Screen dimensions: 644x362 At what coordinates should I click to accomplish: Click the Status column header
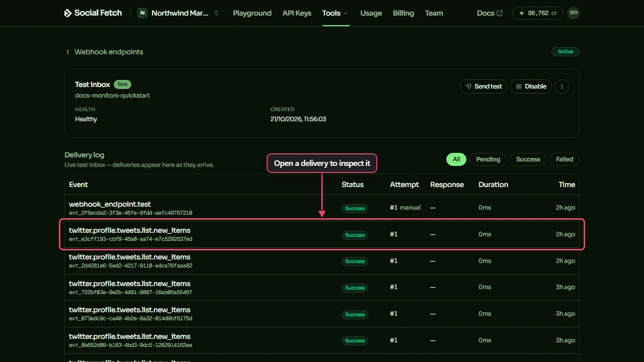coord(353,185)
